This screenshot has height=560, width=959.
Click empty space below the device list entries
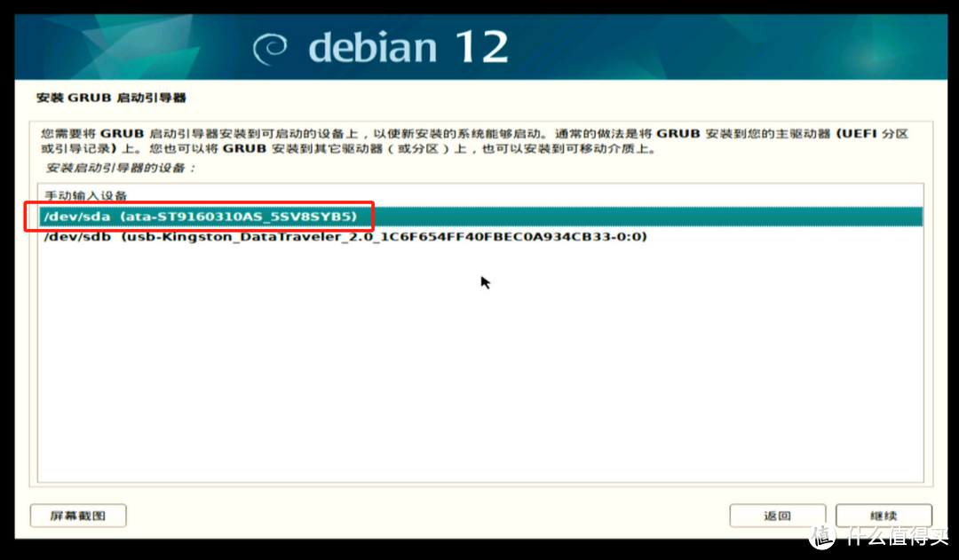[x=479, y=373]
